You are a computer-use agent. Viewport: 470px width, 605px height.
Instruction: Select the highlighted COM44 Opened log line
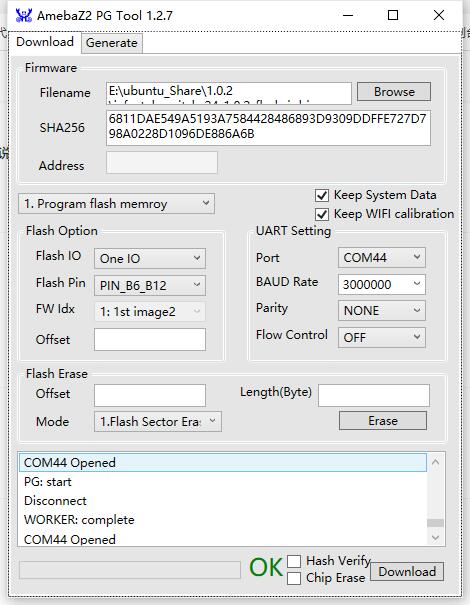(x=223, y=463)
